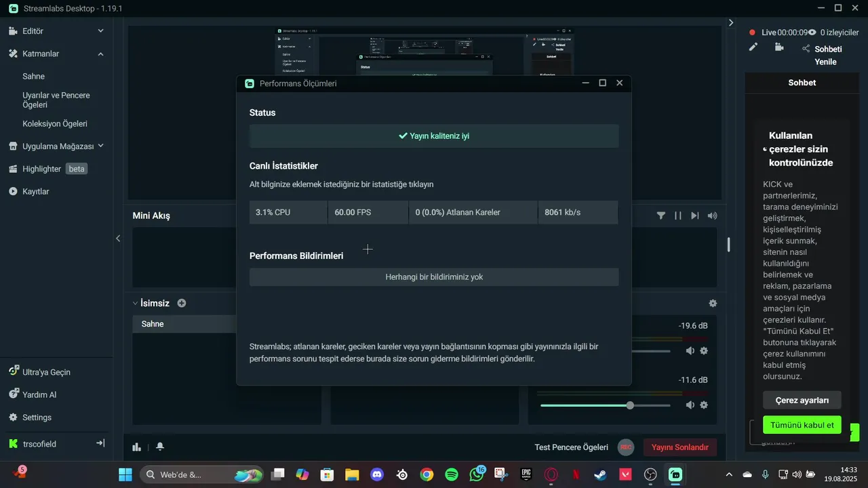Click Test Pencere Ögeleri
The image size is (868, 488).
point(571,447)
